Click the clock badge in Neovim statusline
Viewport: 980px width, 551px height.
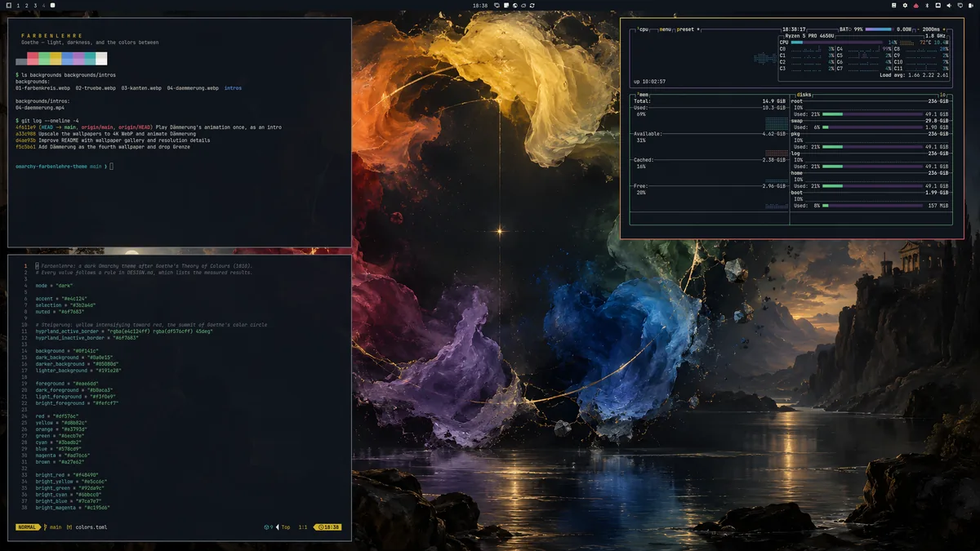327,527
